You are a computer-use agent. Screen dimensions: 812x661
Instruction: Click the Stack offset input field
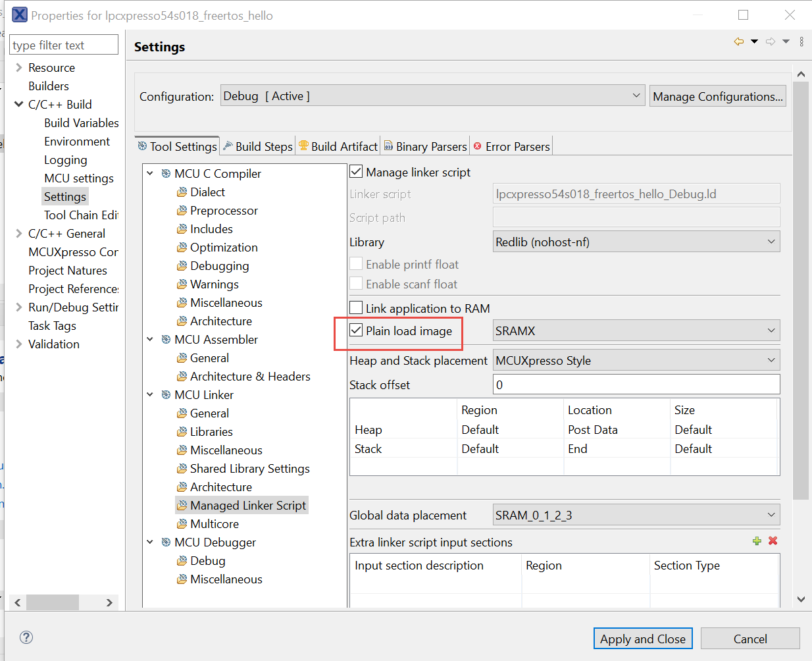pyautogui.click(x=636, y=384)
